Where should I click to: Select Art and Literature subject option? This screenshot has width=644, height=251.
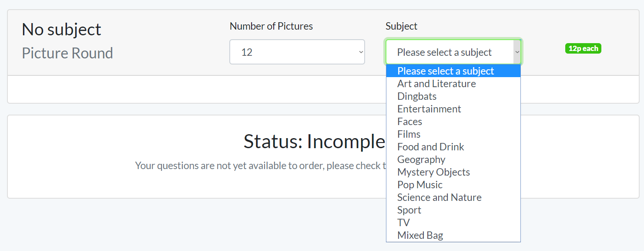(x=436, y=84)
